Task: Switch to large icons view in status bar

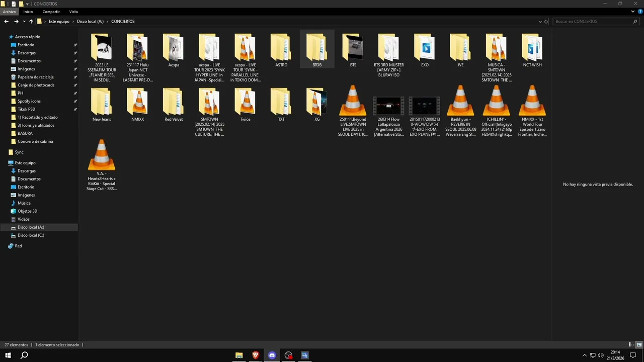Action: tap(639, 345)
